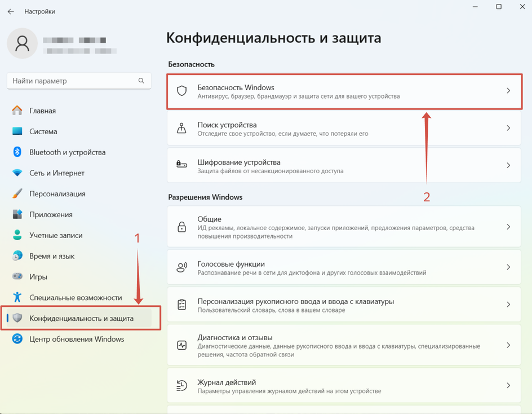
Task: Open Безопасность Windows settings
Action: coord(344,91)
